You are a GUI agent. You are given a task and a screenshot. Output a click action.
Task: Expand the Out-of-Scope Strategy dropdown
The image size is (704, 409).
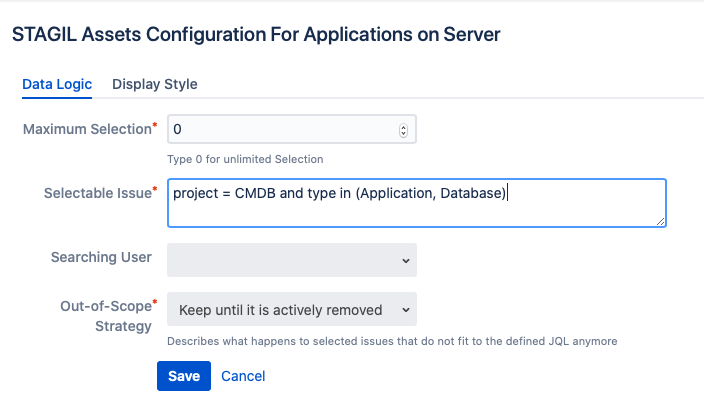click(291, 310)
